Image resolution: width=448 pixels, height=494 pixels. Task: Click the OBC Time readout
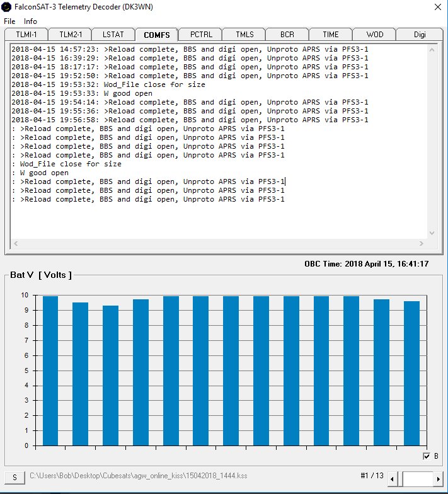(x=367, y=263)
